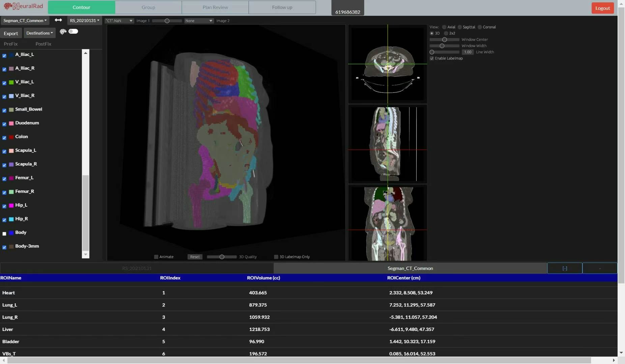Open the Segman_CT_Common dropdown
The width and height of the screenshot is (625, 364).
click(25, 21)
